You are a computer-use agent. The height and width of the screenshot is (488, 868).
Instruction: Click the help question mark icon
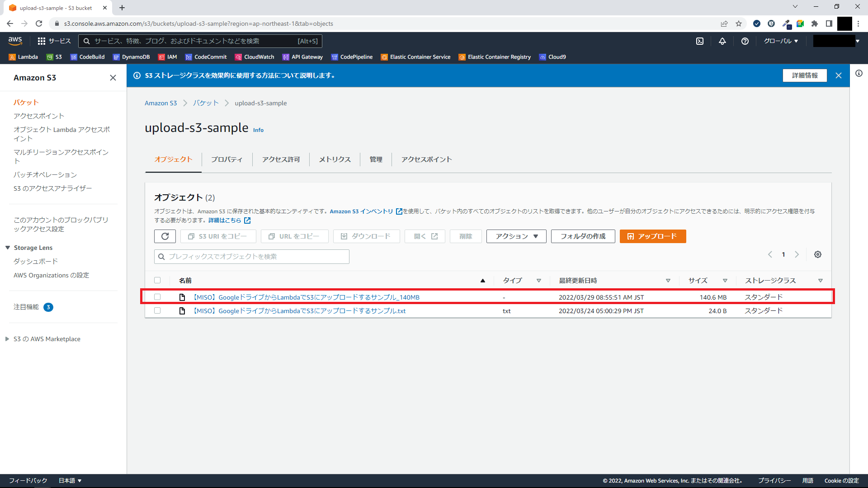(745, 41)
